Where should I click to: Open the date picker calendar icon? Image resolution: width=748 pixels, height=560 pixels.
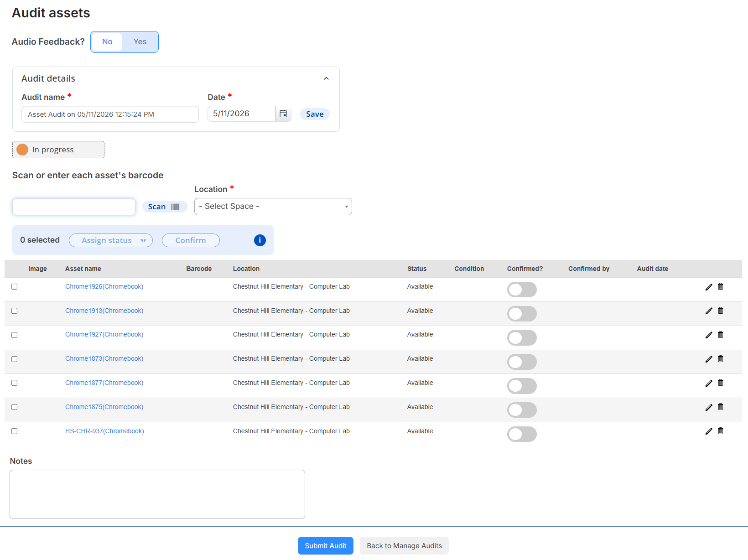point(283,114)
